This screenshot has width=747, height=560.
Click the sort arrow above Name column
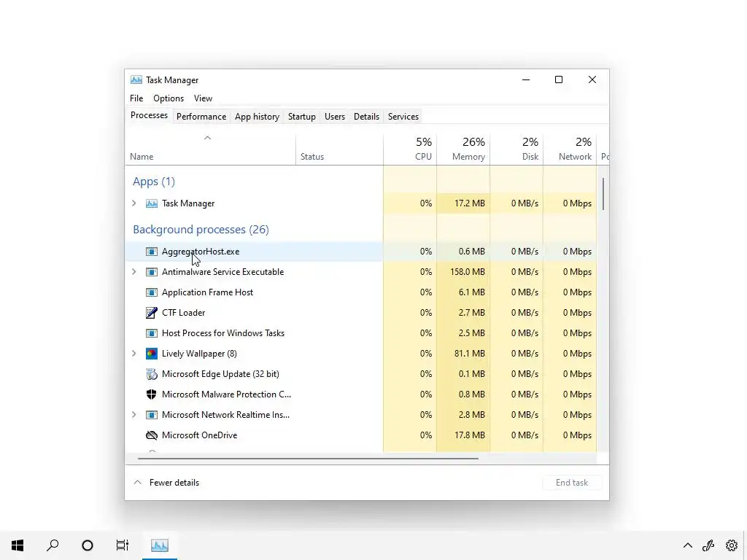(207, 138)
